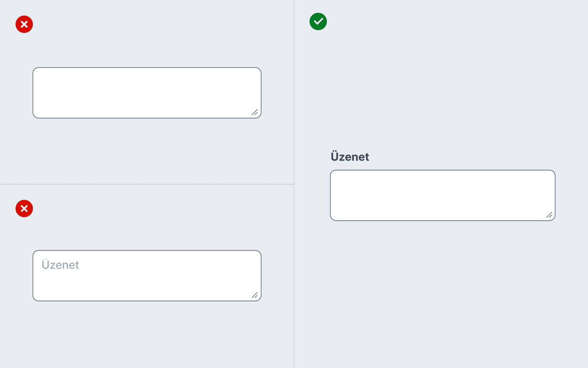Click the green checkmark icon
The image size is (588, 368).
[x=318, y=21]
